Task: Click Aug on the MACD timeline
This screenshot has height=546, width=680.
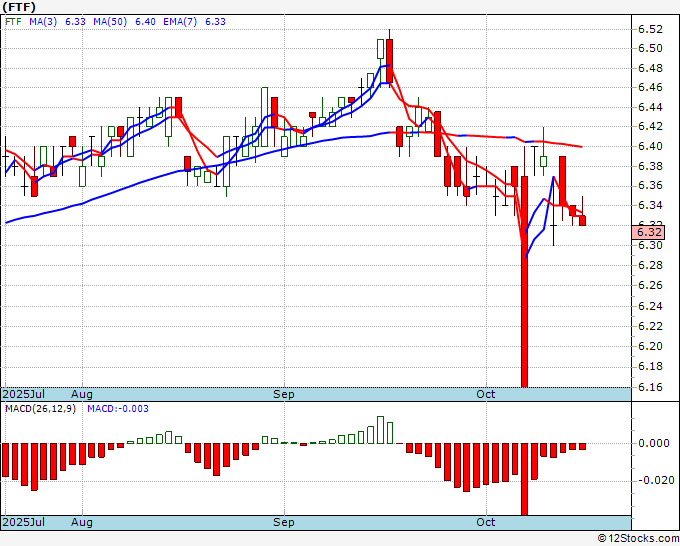Action: (x=82, y=522)
